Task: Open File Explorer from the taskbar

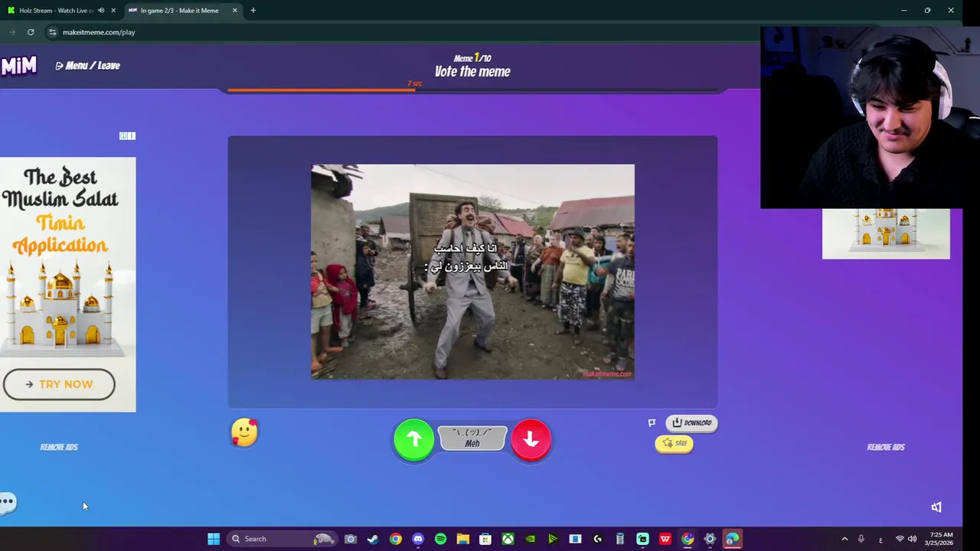Action: (462, 539)
